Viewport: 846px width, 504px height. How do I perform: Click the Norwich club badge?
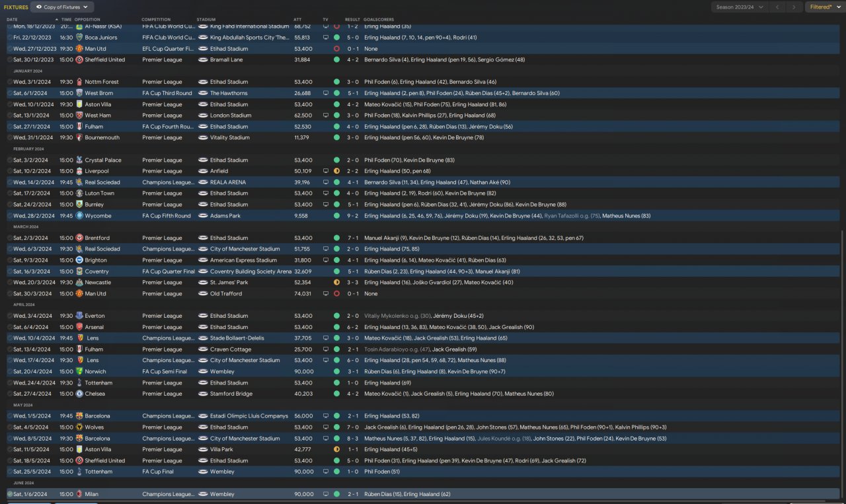[79, 372]
